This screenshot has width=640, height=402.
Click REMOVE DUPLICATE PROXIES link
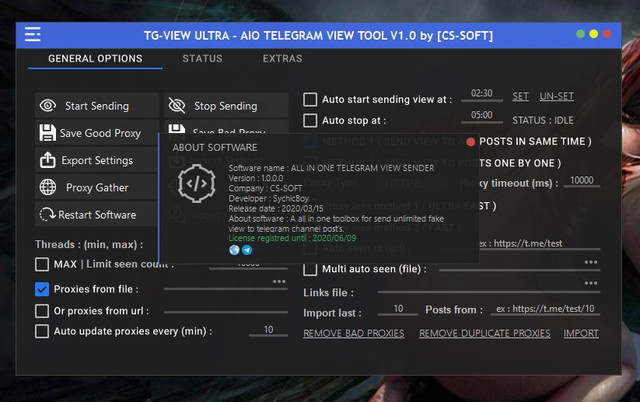(x=485, y=333)
